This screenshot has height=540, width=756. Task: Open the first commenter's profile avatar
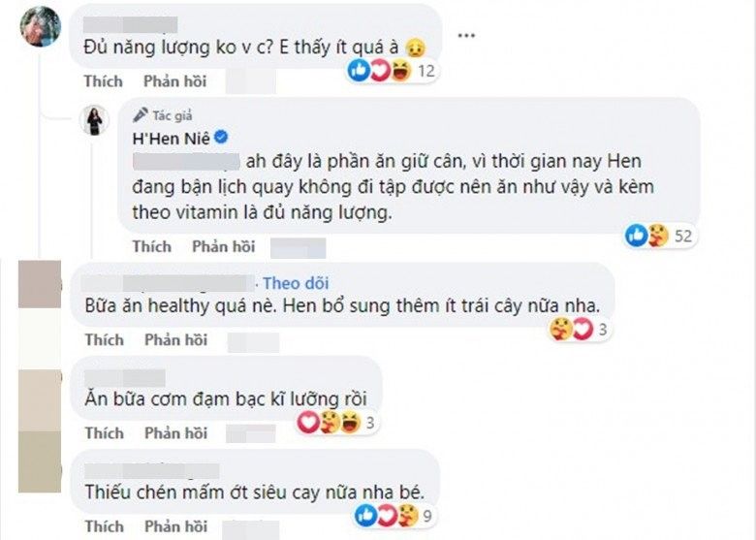(x=39, y=24)
